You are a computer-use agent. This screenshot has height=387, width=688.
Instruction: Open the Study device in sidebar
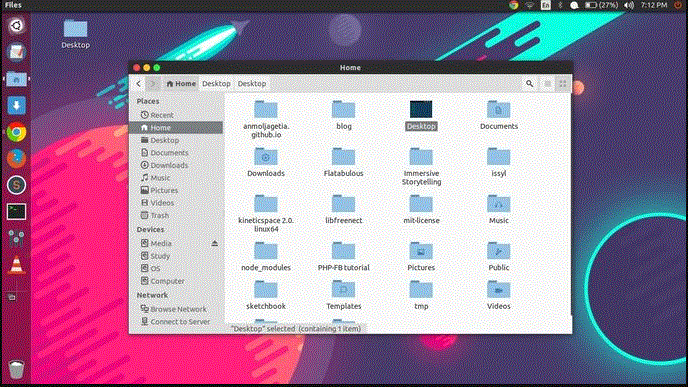point(176,256)
